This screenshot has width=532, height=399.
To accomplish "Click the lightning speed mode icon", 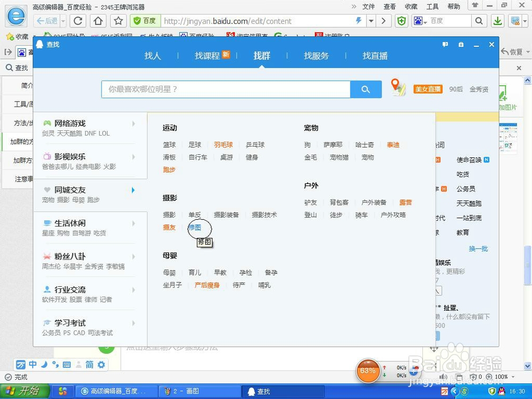I will click(359, 21).
